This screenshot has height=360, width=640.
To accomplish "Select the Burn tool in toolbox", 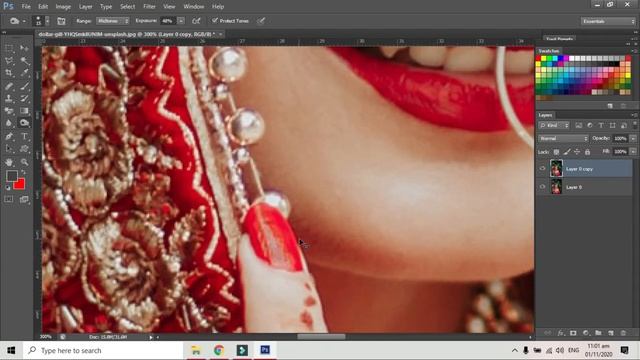I will click(24, 123).
